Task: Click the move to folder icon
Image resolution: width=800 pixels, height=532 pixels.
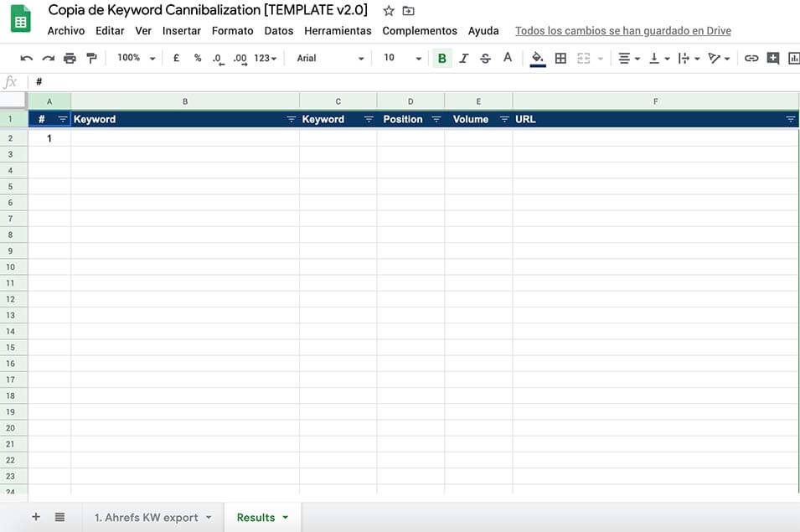Action: pos(408,11)
